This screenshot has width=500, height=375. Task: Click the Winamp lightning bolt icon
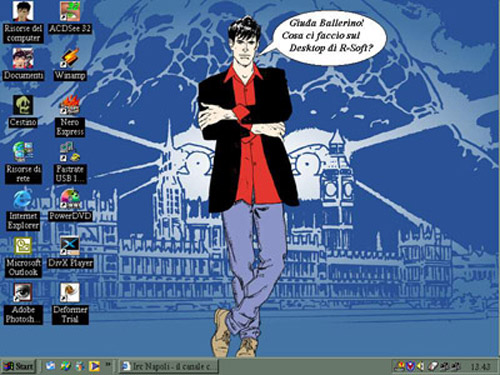(70, 58)
